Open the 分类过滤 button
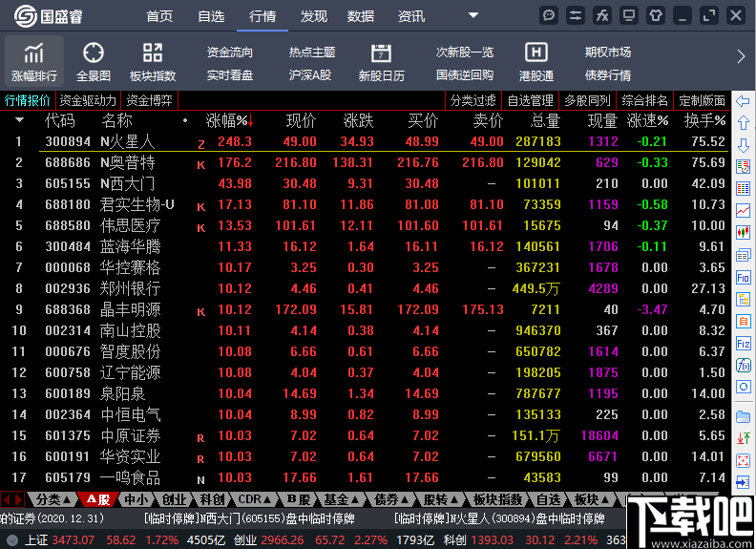Screen dimensions: 756x549 (472, 101)
